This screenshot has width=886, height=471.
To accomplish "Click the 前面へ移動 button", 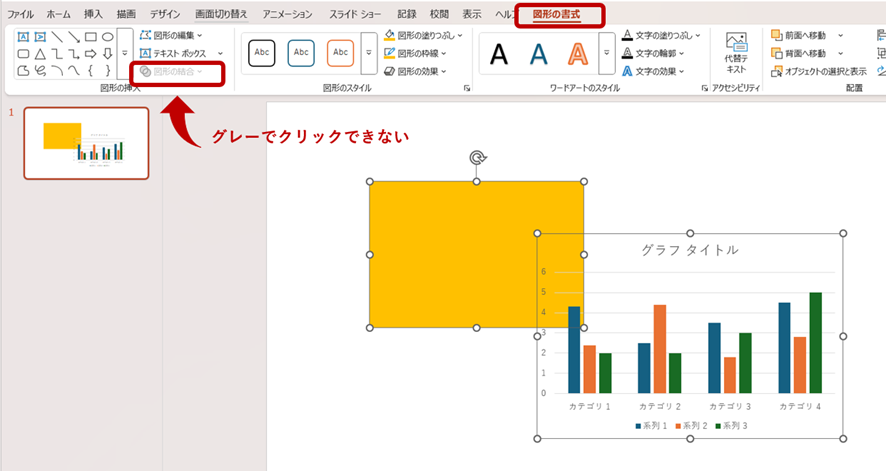I will point(798,35).
